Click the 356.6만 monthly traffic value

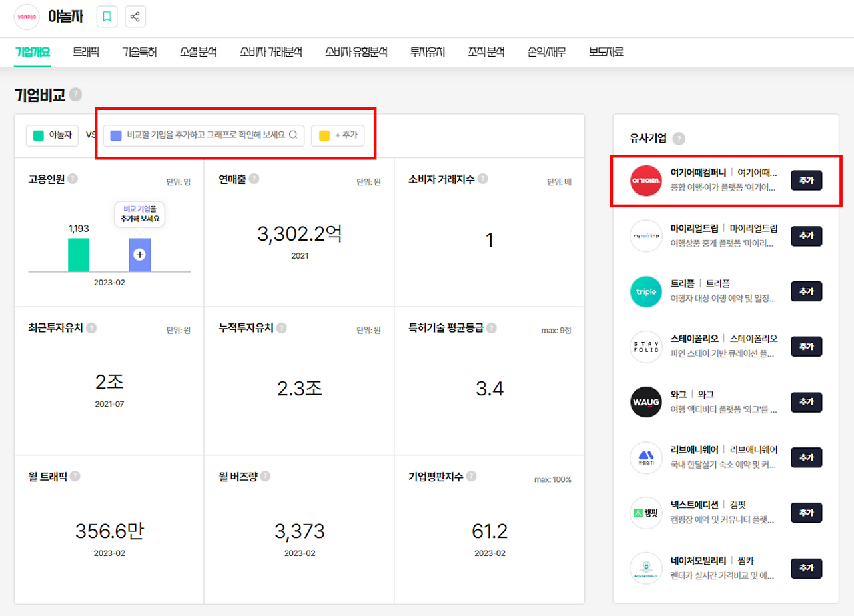click(x=109, y=531)
